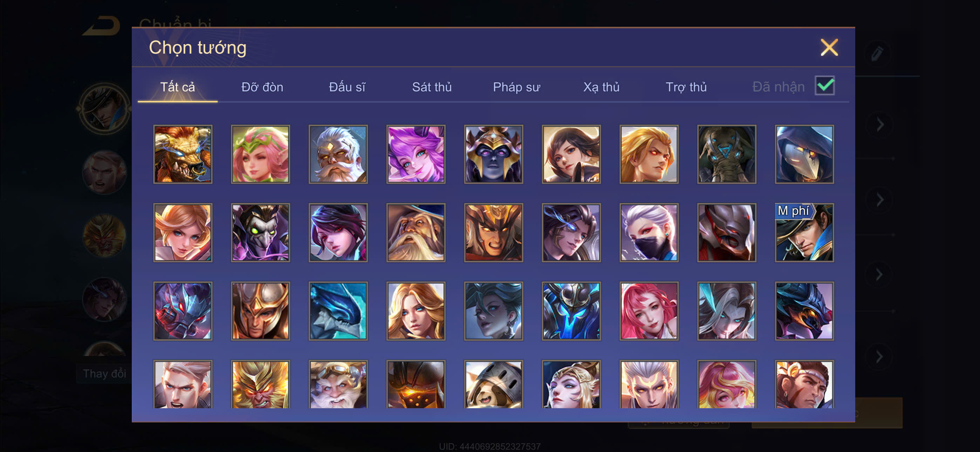Show the 'Pháp sư' hero category
This screenshot has width=980, height=452.
(x=516, y=87)
